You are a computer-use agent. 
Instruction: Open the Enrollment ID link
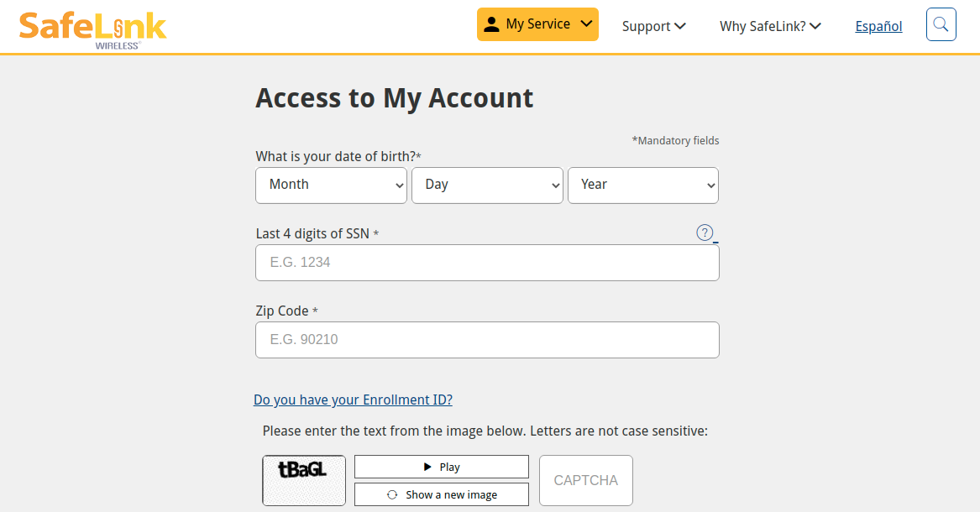353,400
